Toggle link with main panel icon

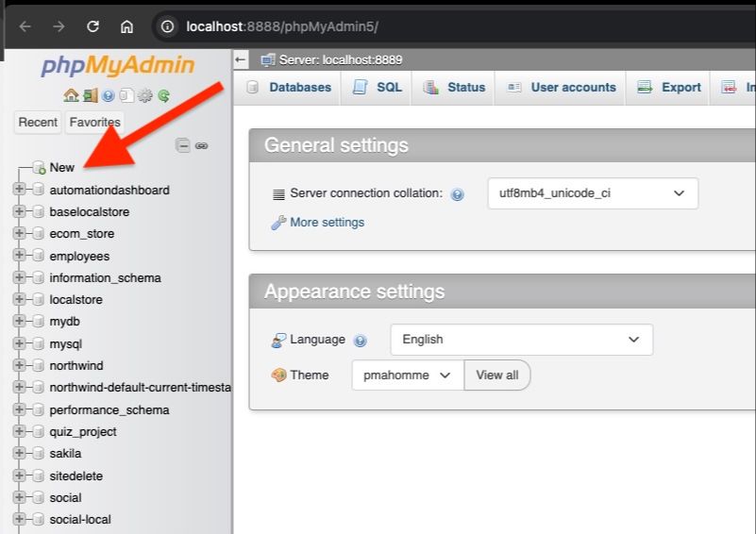click(x=202, y=145)
